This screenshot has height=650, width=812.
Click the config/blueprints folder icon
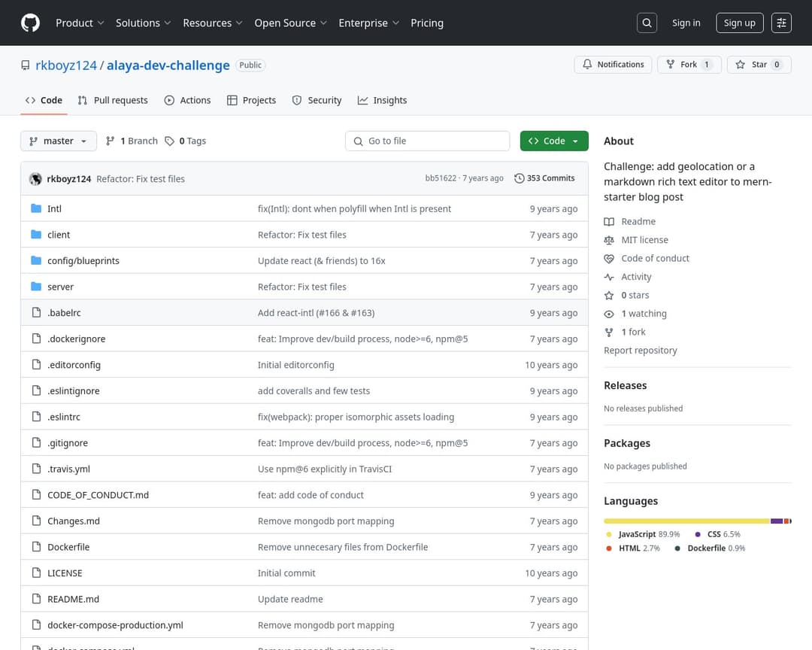[x=36, y=260]
